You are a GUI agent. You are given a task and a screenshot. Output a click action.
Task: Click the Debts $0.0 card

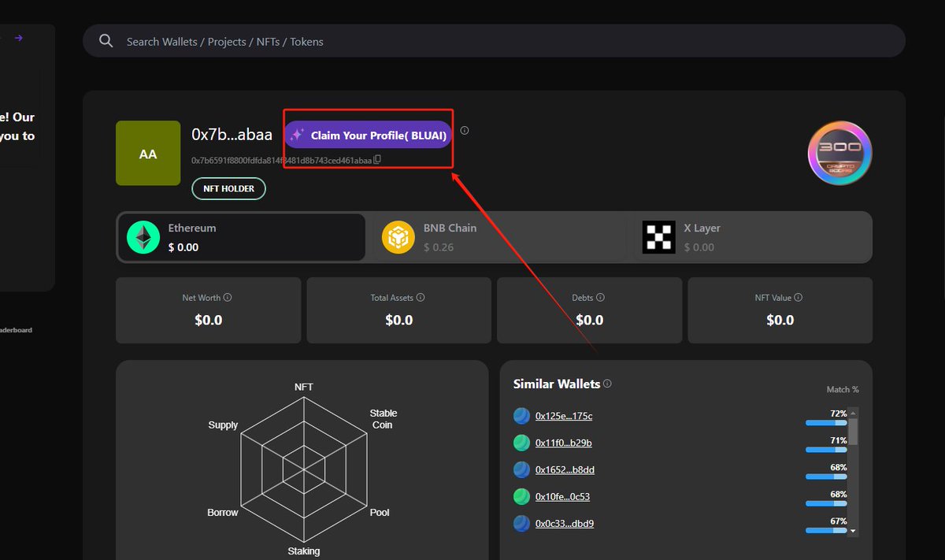point(589,310)
